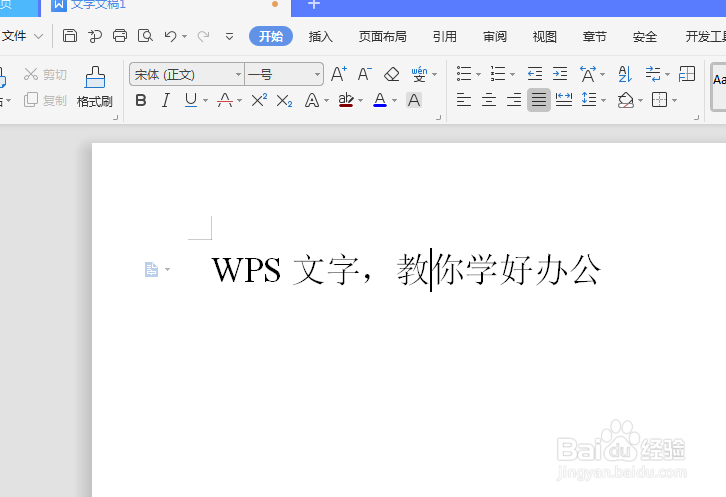Switch to the 页面布局 tab
This screenshot has width=726, height=497.
coord(382,36)
